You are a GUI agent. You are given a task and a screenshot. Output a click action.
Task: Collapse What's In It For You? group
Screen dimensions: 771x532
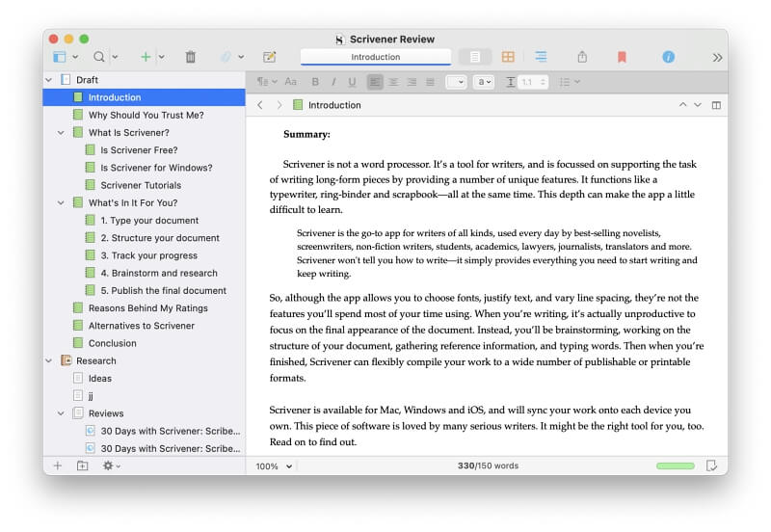click(x=61, y=202)
